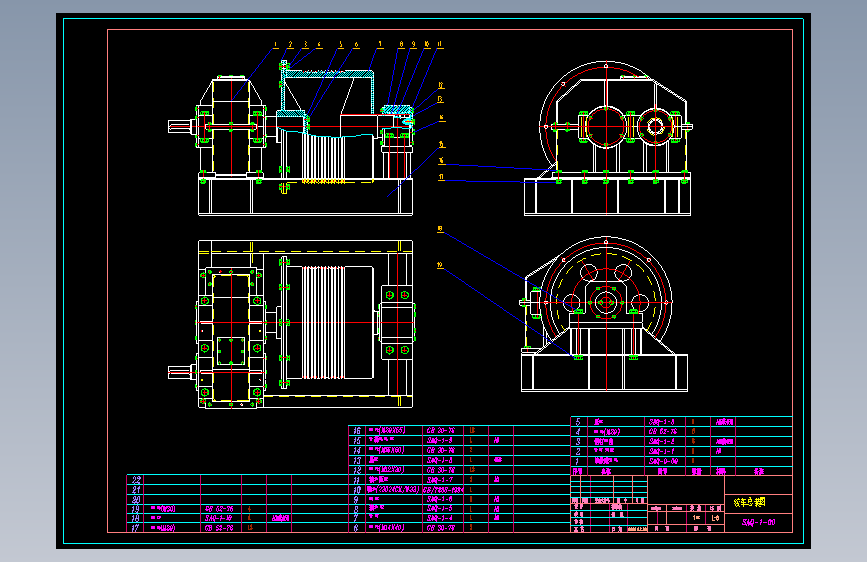Pick row number 22 in the parts list
Screen dimensions: 867x562
point(136,480)
